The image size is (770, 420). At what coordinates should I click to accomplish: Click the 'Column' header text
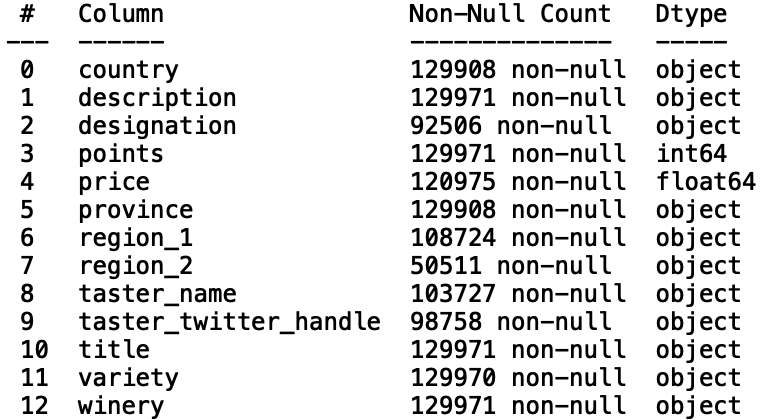click(121, 15)
